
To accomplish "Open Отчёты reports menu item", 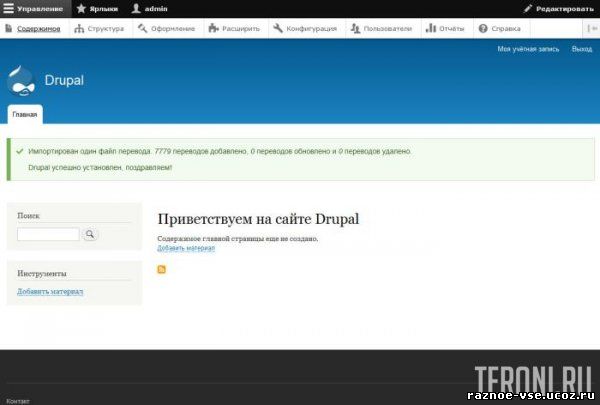I will 445,28.
